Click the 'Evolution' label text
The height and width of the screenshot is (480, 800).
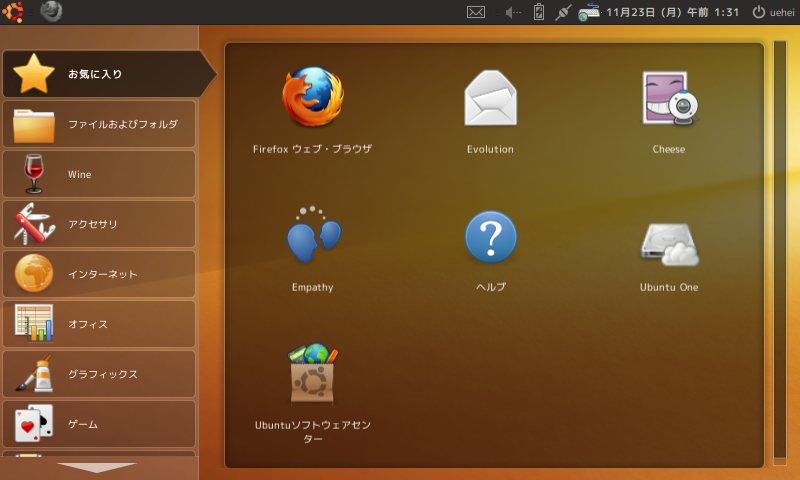490,149
